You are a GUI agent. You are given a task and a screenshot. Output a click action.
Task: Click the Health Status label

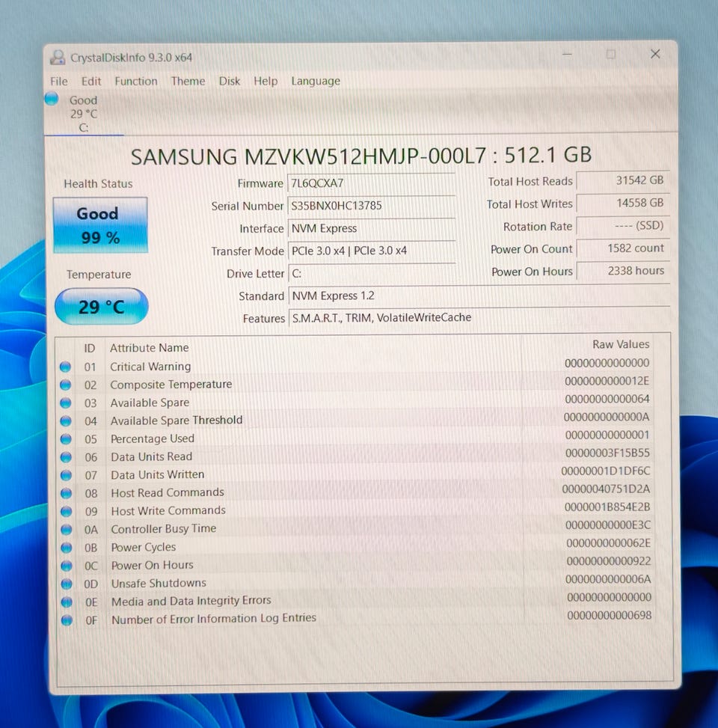[98, 184]
